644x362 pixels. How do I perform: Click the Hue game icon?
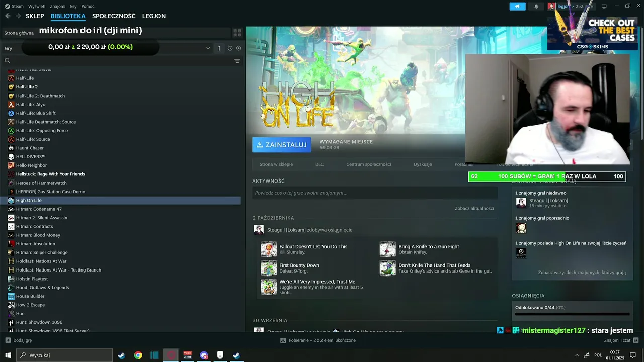[x=11, y=314]
